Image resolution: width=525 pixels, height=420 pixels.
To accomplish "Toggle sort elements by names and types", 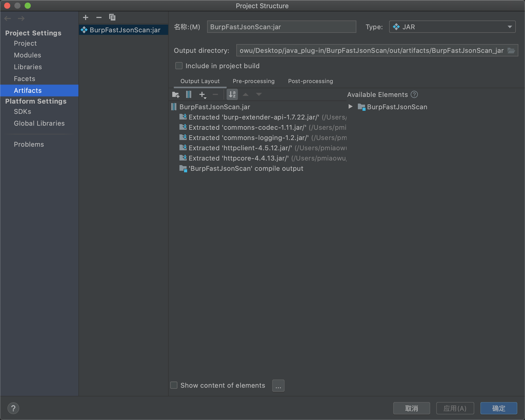I will point(232,95).
